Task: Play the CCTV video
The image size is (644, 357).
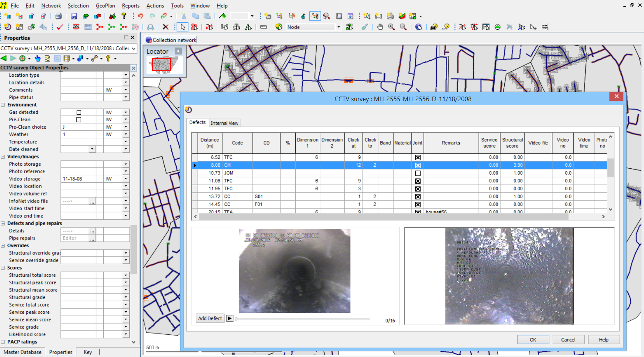Action: 230,318
